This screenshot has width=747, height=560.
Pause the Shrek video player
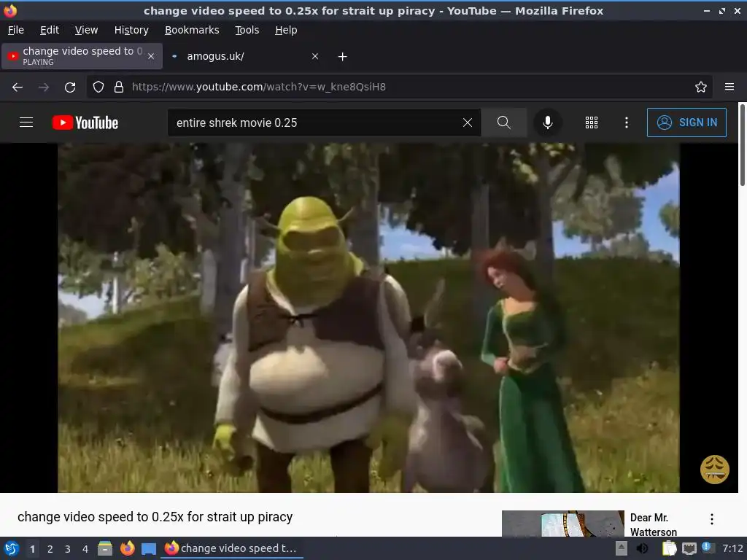coord(368,318)
